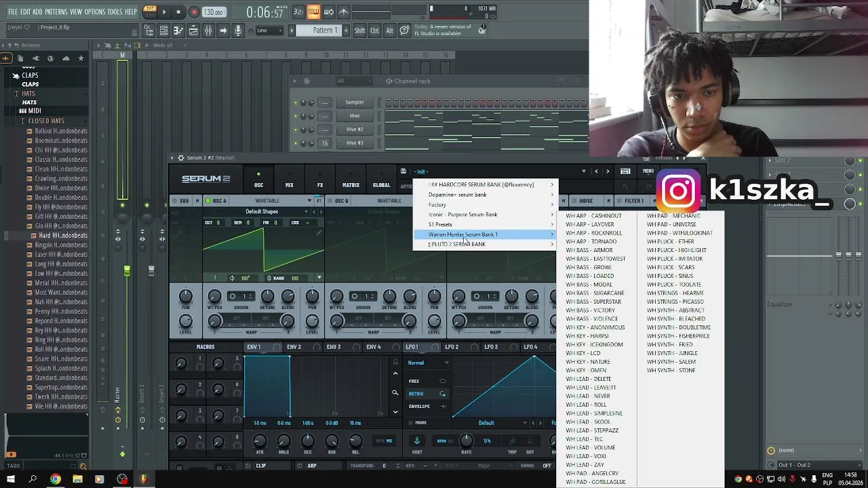
Task: Expand Dopamine~ serum bank submenu
Action: tap(485, 195)
